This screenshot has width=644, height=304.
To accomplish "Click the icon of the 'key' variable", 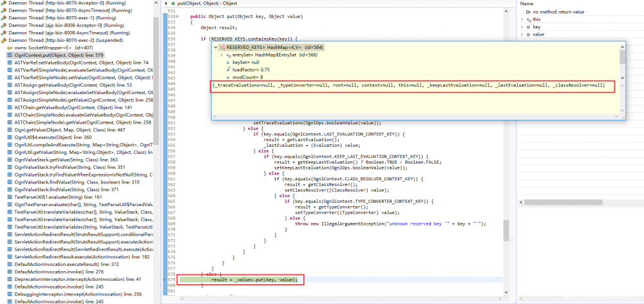I will (528, 26).
